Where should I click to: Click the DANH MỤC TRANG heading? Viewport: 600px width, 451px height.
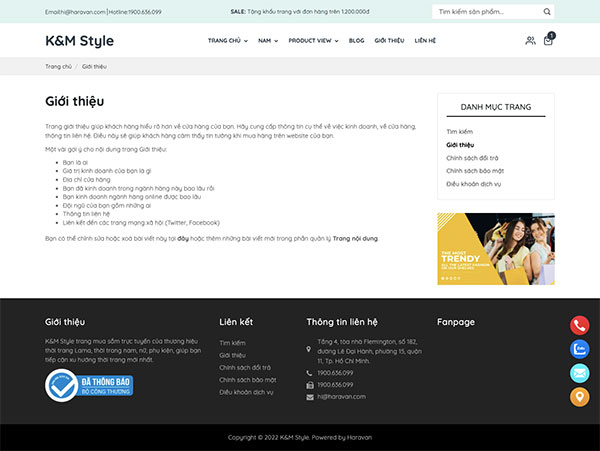click(496, 107)
